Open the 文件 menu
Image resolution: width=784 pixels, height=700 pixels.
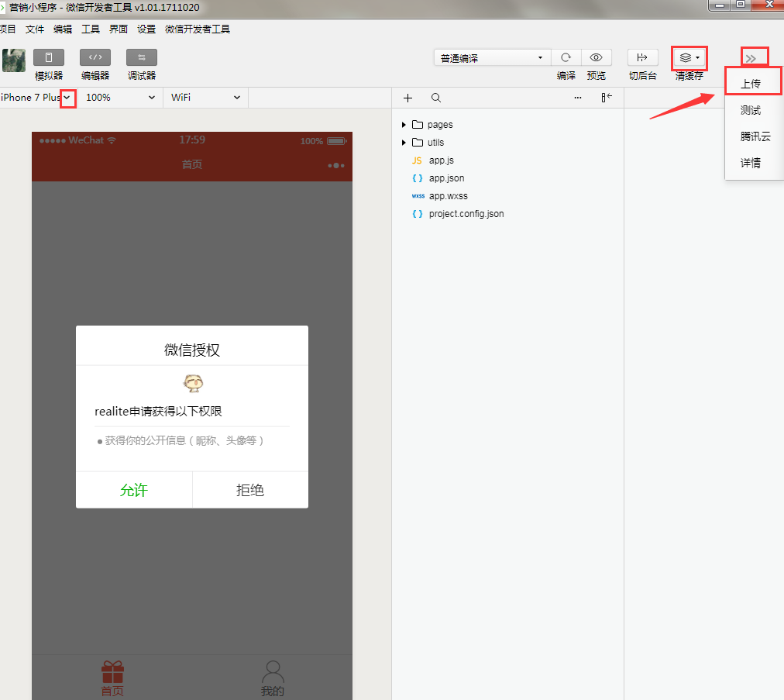tap(35, 29)
